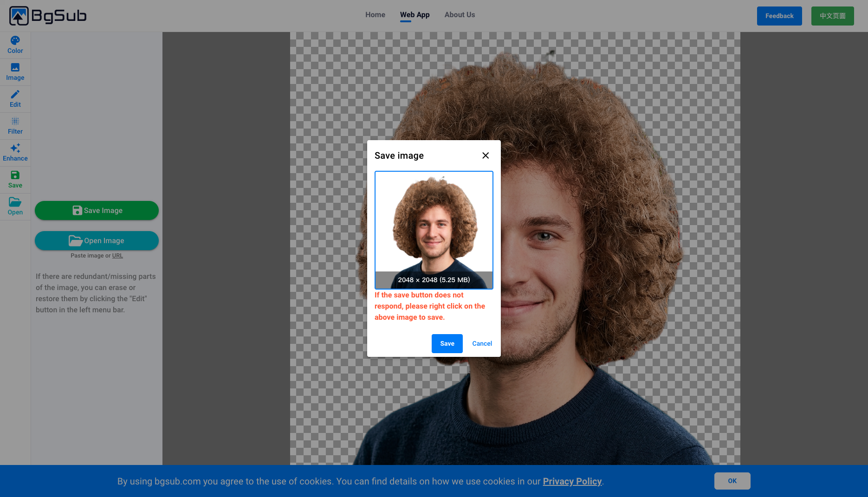Viewport: 868px width, 497px height.
Task: Close the Save image dialog
Action: coord(486,155)
